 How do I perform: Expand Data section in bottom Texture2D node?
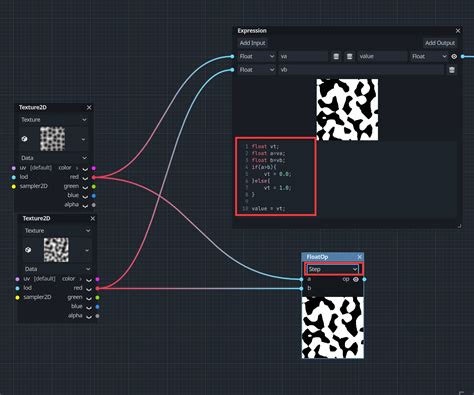(x=57, y=269)
